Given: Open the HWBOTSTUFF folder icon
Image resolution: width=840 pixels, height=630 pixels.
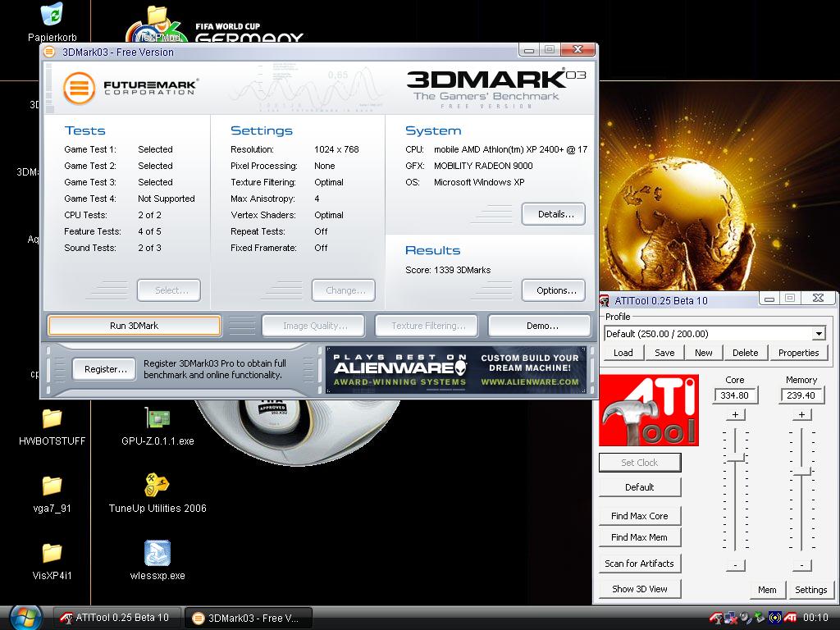Looking at the screenshot, I should pos(52,418).
